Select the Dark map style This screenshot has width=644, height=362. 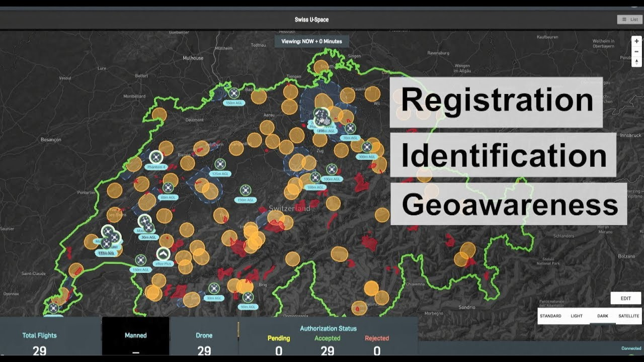coord(603,316)
